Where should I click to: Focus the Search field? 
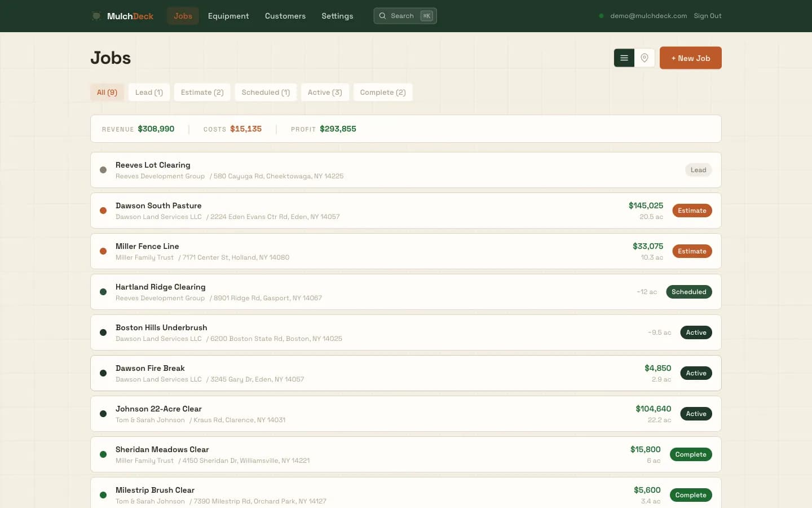tap(405, 16)
